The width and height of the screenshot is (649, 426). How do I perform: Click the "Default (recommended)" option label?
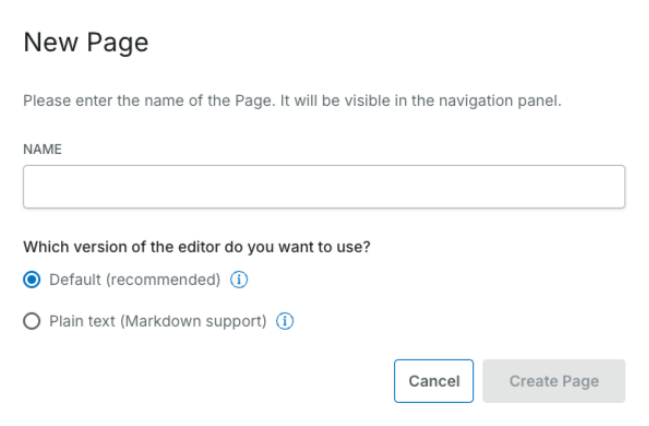tap(134, 280)
